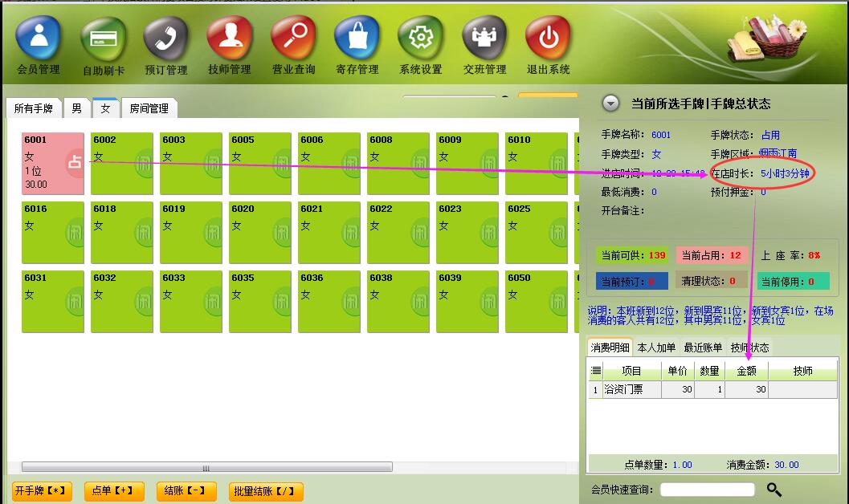Select wristband card 6008
This screenshot has height=504, width=849.
pos(398,163)
